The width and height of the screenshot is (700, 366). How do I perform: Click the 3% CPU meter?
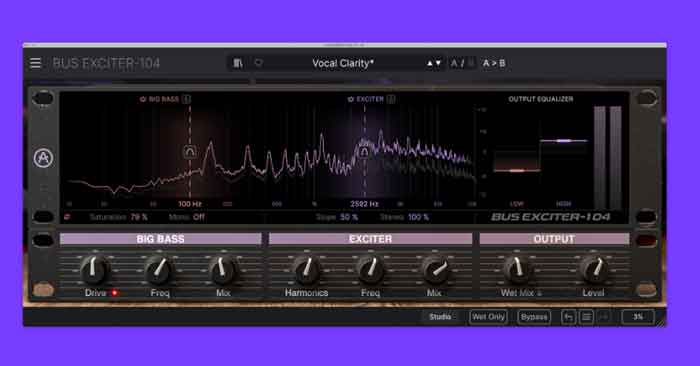point(638,317)
